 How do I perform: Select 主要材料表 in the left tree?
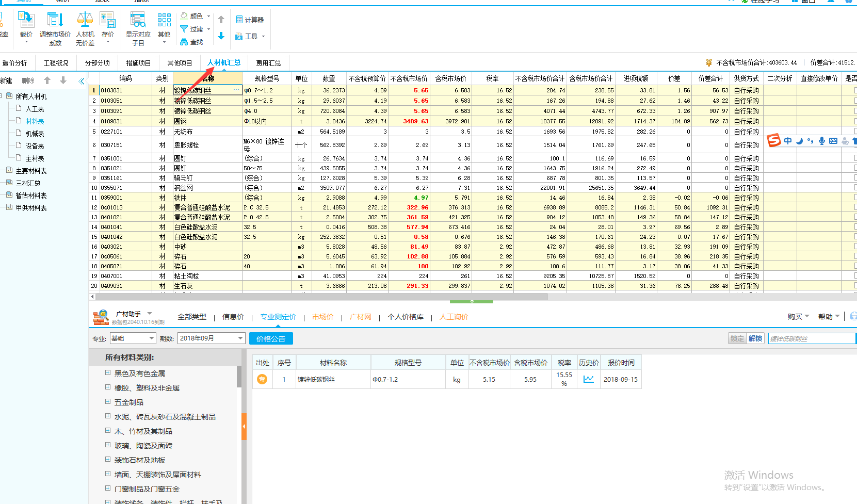31,171
